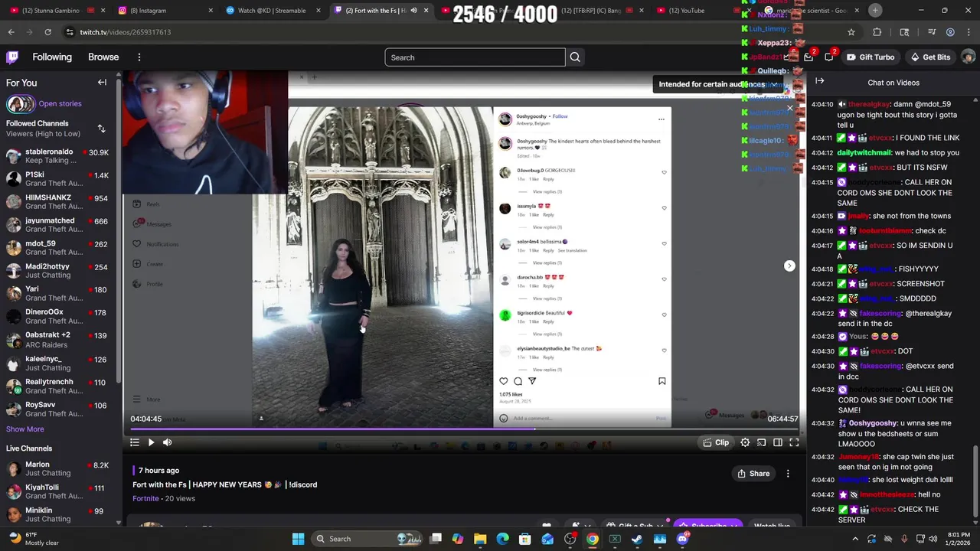Screen dimensions: 980x551
Task: Mute the video player volume
Action: tap(167, 442)
